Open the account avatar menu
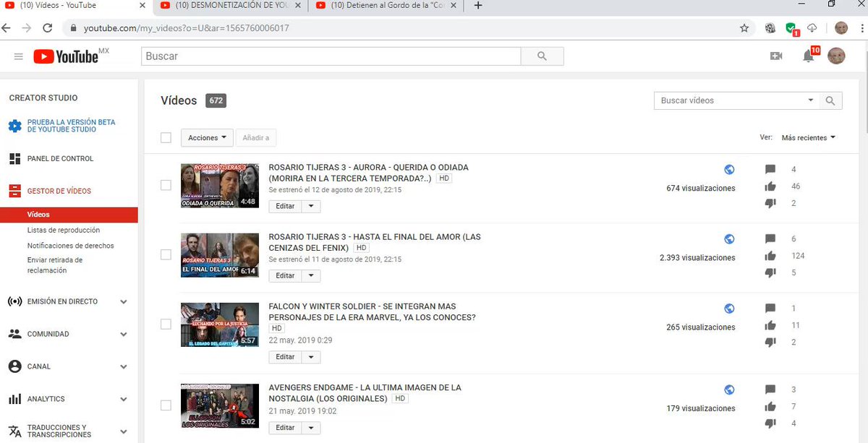 tap(836, 56)
